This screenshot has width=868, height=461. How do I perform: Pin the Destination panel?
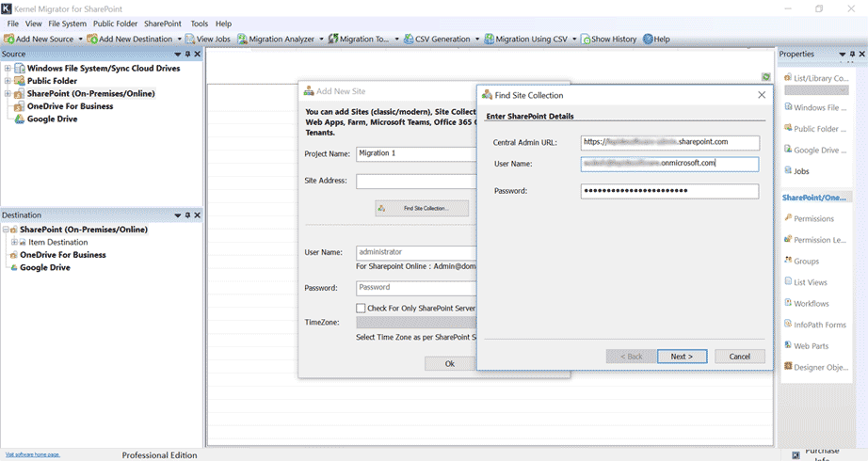pos(187,215)
